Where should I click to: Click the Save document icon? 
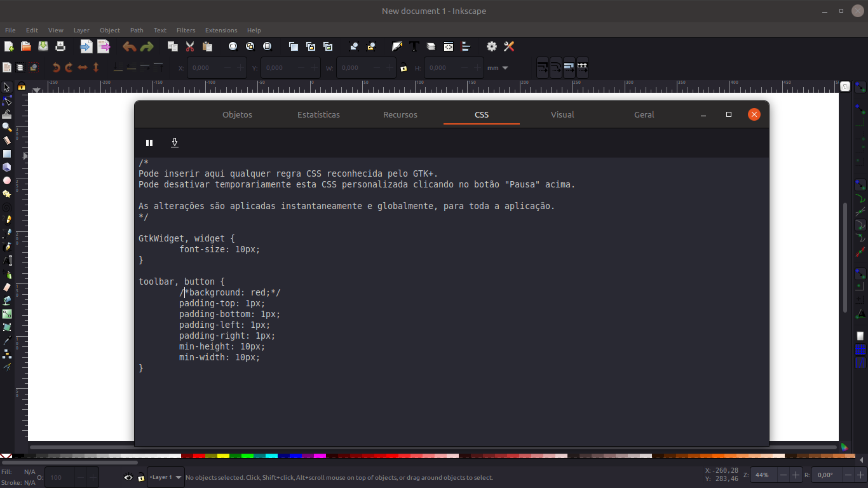(43, 46)
